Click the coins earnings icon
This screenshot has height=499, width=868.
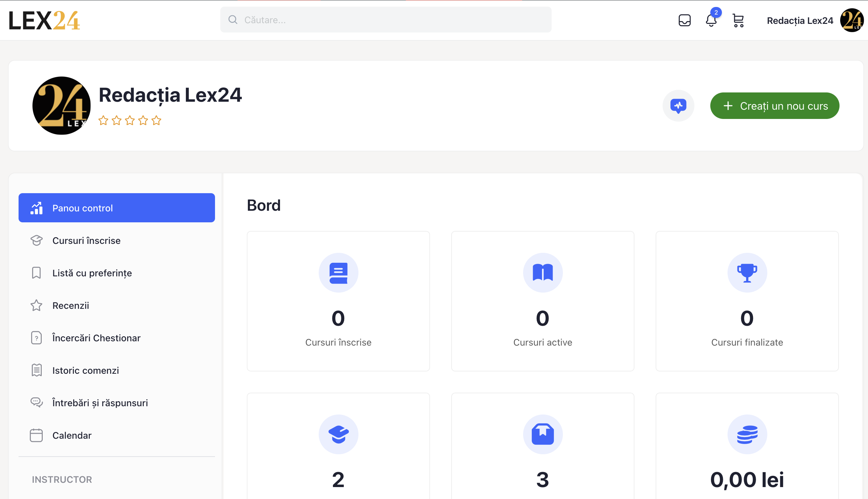click(747, 434)
